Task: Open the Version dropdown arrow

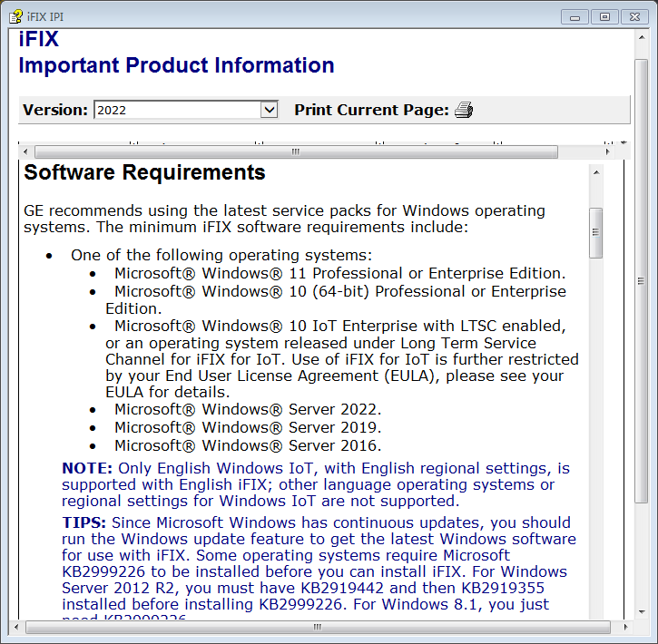Action: (269, 111)
